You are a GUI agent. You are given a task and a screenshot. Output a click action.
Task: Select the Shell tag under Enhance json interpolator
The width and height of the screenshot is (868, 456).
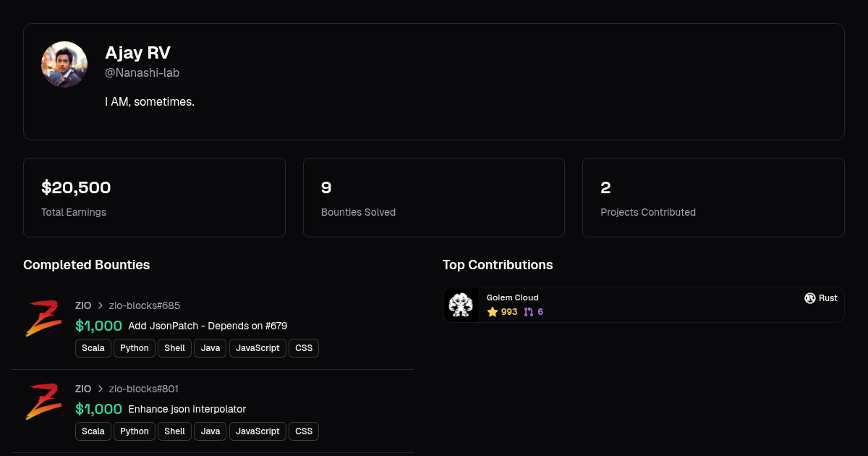(x=175, y=431)
